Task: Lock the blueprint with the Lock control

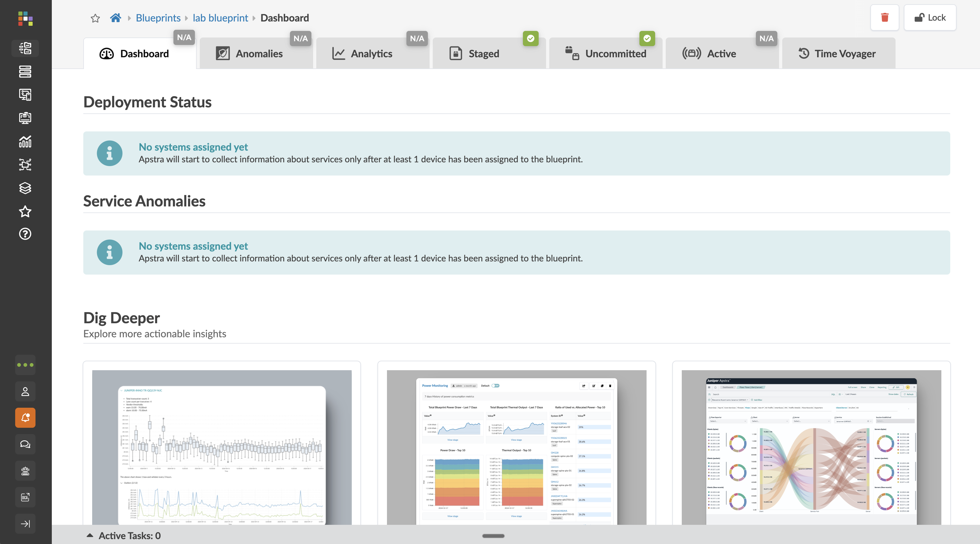Action: point(930,17)
